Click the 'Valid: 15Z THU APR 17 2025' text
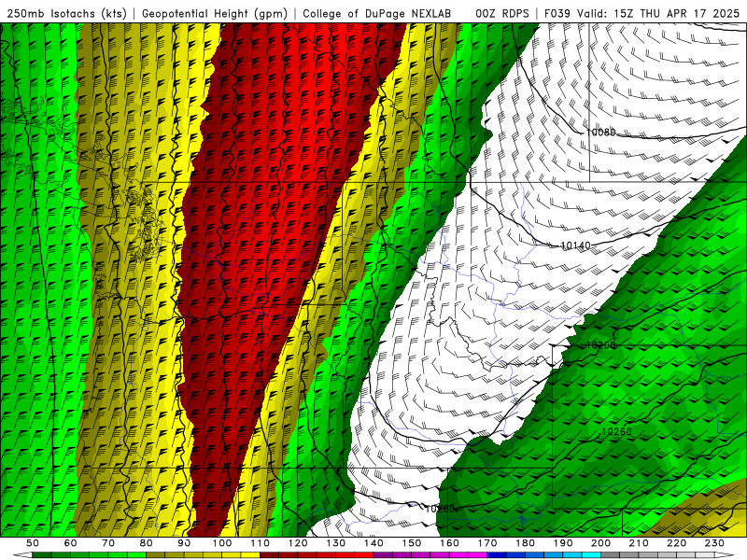747x560 pixels. click(658, 13)
